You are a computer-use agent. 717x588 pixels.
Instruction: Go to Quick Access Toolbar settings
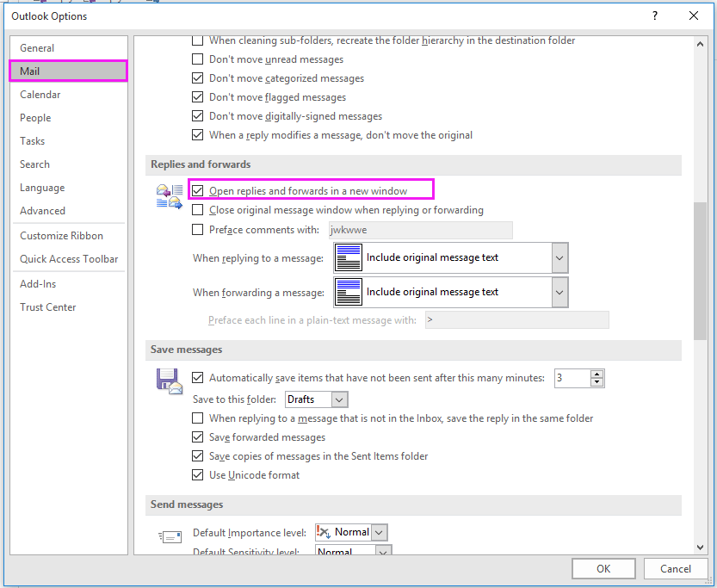click(69, 259)
